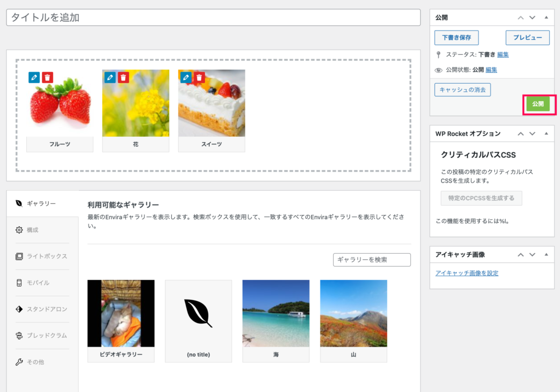Collapse the アイキャッチ画像 panel

click(546, 254)
